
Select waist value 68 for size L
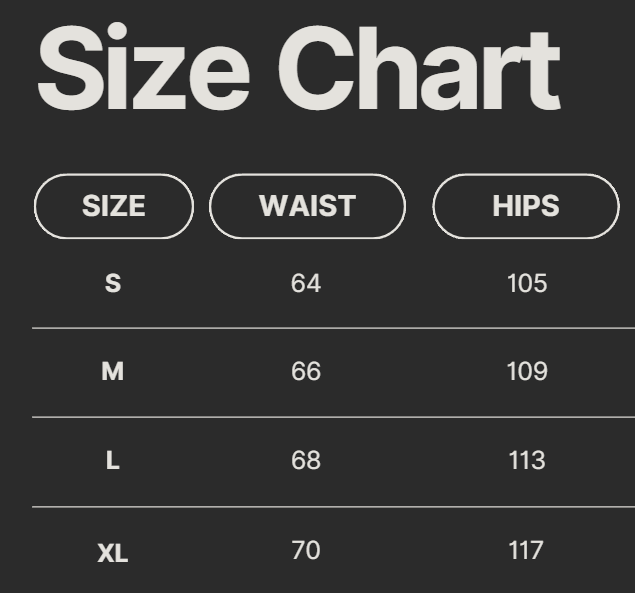pyautogui.click(x=306, y=461)
